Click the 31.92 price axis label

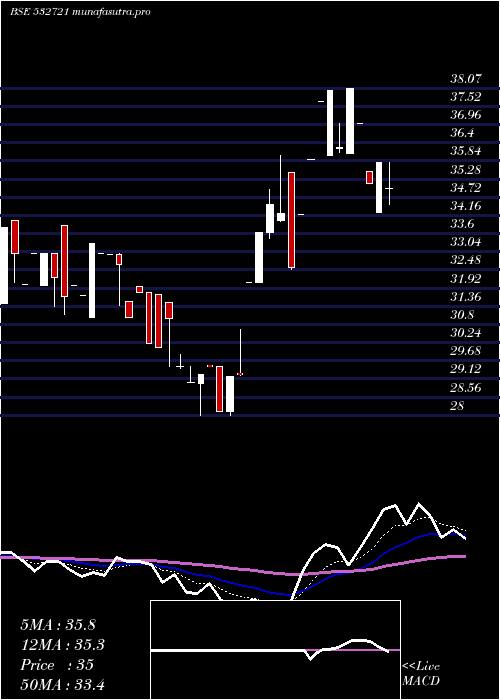(x=466, y=279)
